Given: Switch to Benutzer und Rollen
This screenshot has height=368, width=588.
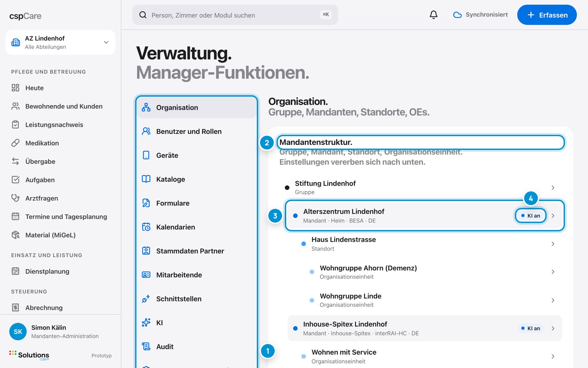Looking at the screenshot, I should pyautogui.click(x=197, y=131).
